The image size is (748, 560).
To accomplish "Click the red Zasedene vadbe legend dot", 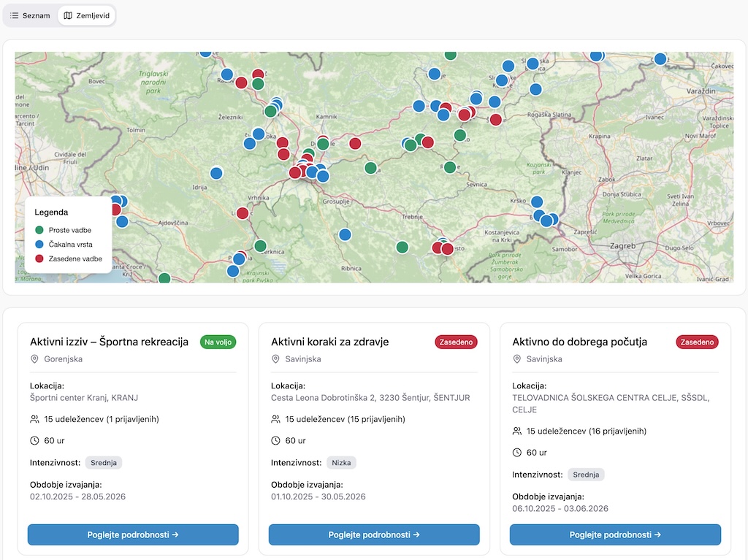I will click(39, 258).
